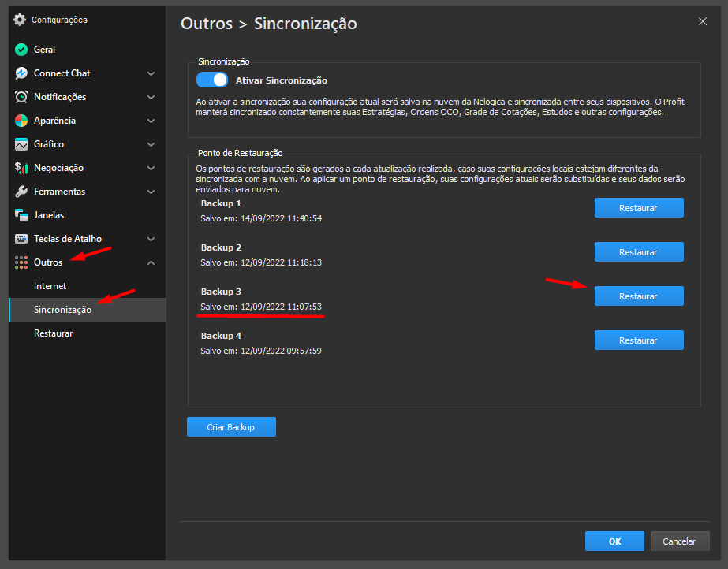Click the text 'Salvo em: 12/09/2022 11:07:53'
Screen dimensions: 728x569
click(261, 307)
